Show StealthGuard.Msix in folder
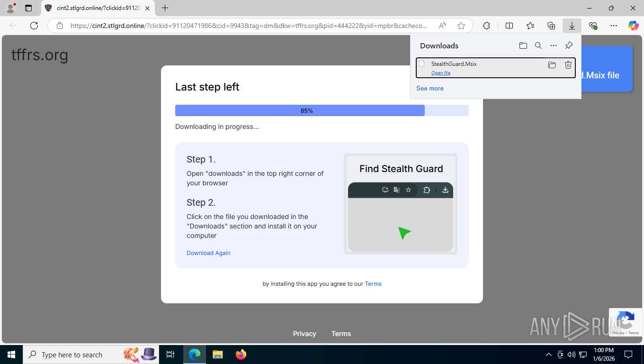 pyautogui.click(x=552, y=65)
